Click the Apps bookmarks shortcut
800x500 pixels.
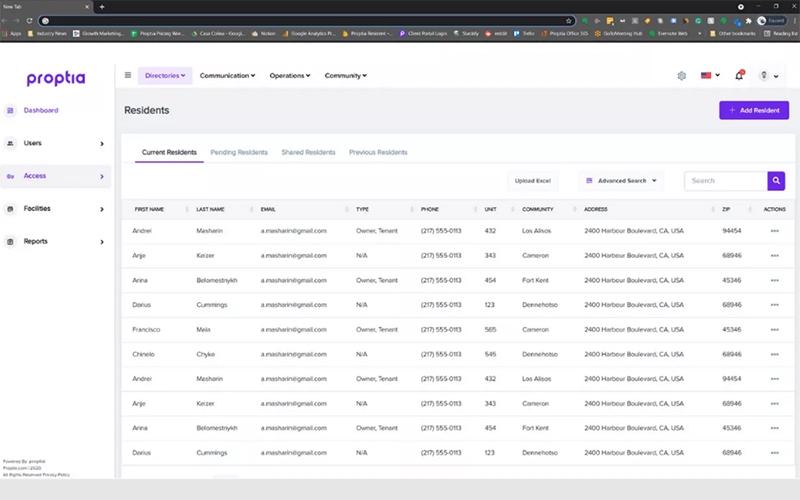(11, 33)
